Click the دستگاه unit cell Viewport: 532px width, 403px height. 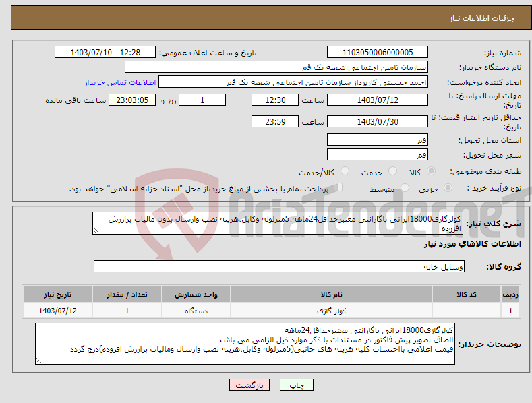[x=196, y=311]
